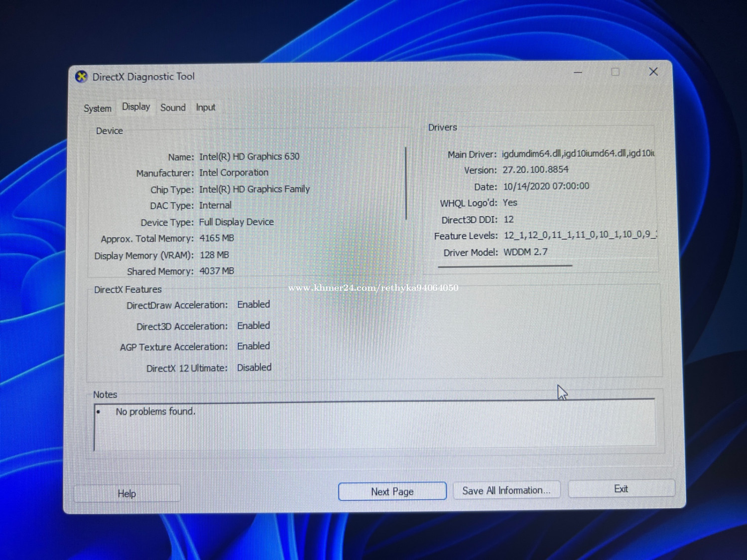Click the disabled maximize window button
The image size is (747, 560).
coord(616,72)
